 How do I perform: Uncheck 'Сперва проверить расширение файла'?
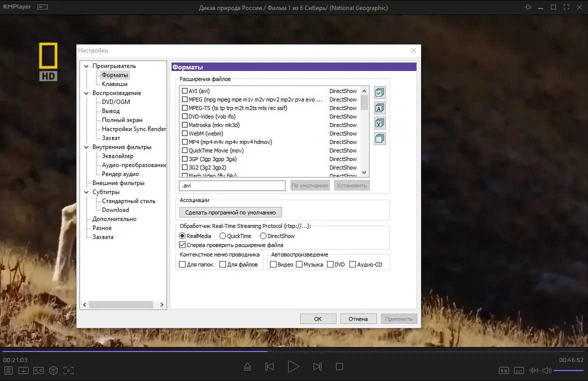click(x=182, y=244)
